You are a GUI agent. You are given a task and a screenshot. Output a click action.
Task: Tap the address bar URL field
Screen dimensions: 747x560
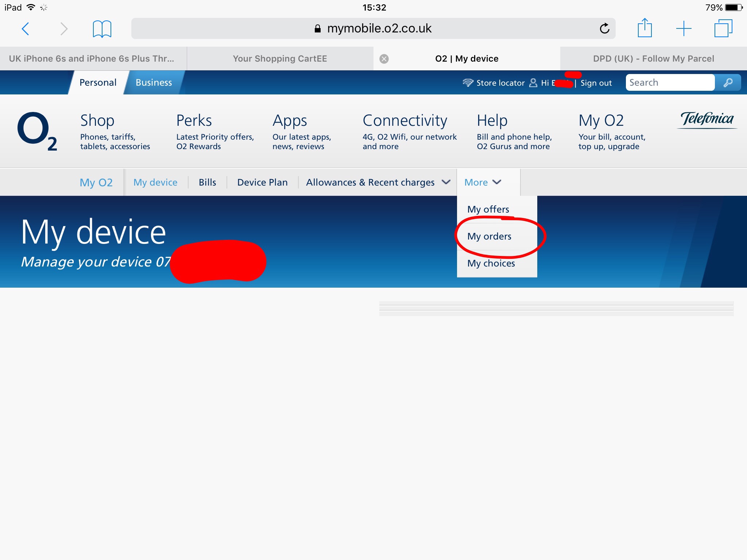click(x=373, y=28)
